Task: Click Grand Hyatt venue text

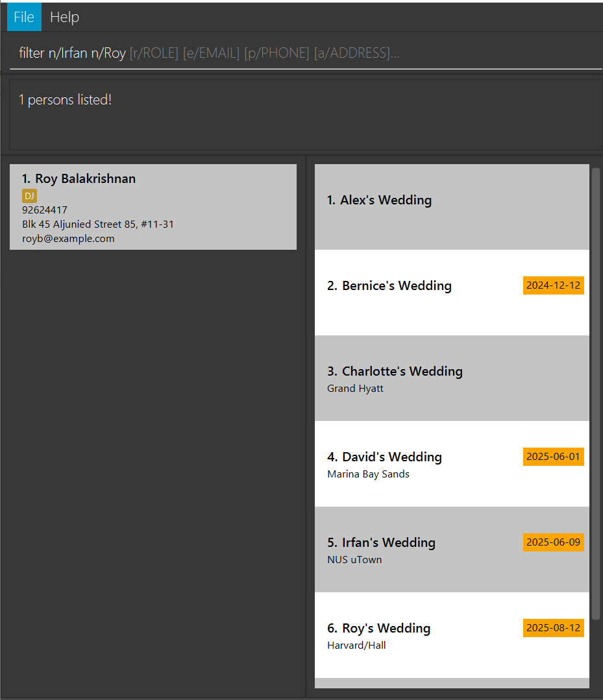Action: point(355,389)
